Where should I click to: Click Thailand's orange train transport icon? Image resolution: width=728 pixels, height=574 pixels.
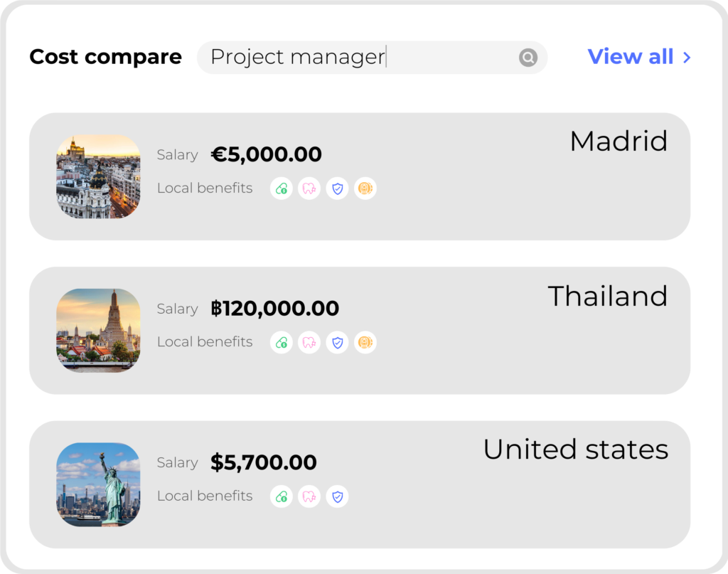(x=365, y=342)
